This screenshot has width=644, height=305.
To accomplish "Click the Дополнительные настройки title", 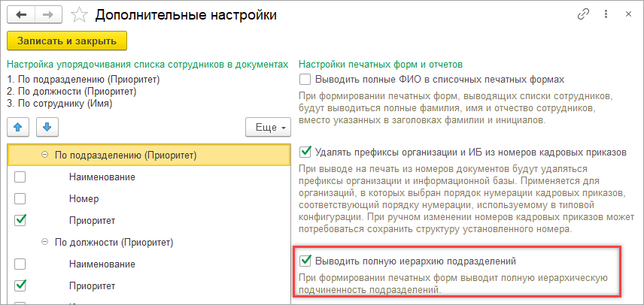I will pyautogui.click(x=186, y=15).
